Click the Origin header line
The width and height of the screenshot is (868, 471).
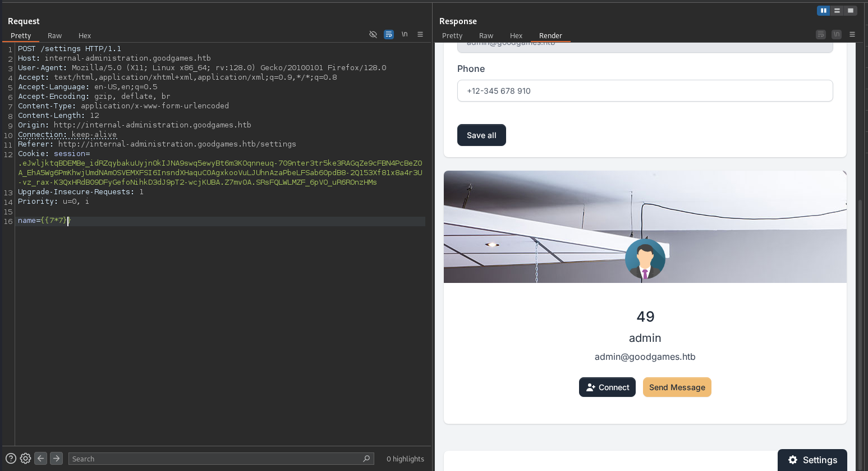pyautogui.click(x=135, y=125)
